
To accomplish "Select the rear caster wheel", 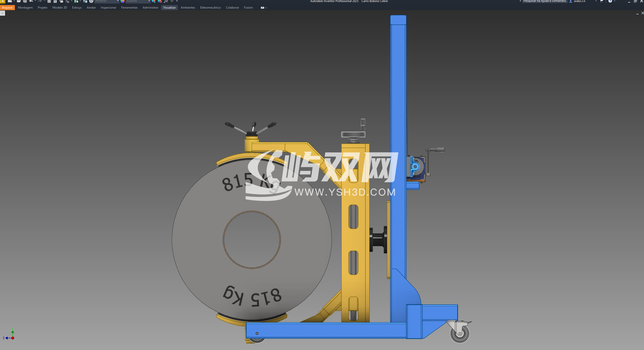I will [460, 333].
